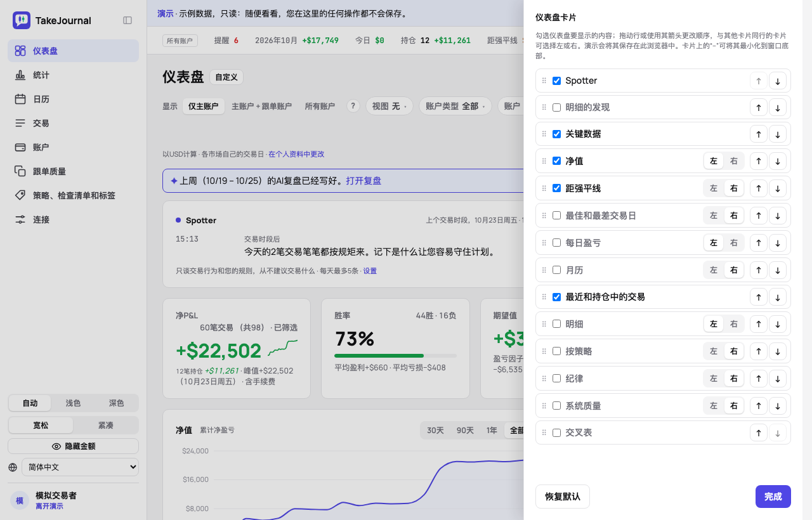
Task: Enable the 交叉表 card checkbox
Action: (x=556, y=432)
